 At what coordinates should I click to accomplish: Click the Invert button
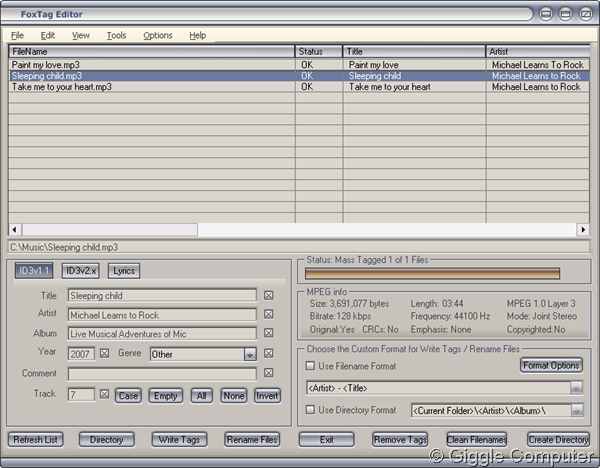point(267,396)
